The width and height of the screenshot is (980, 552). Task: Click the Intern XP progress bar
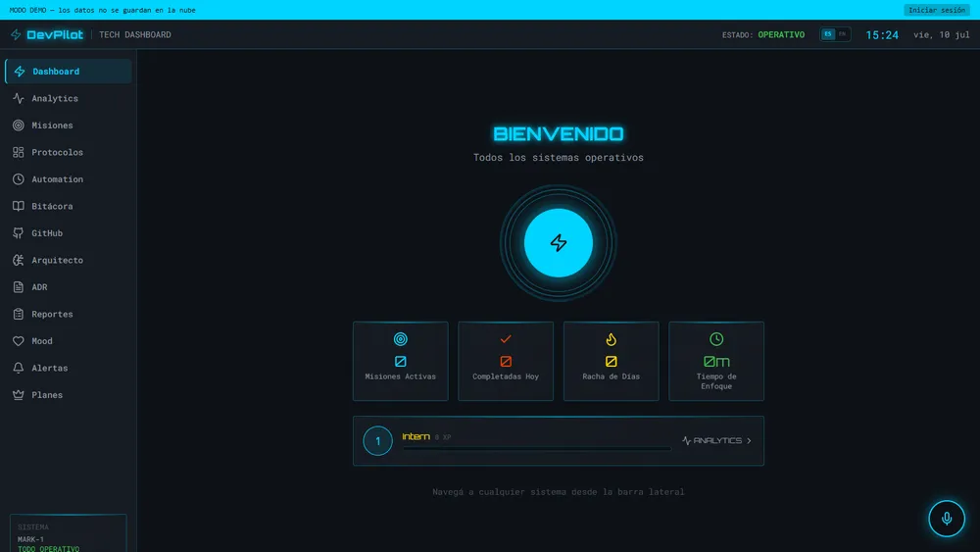pyautogui.click(x=537, y=448)
